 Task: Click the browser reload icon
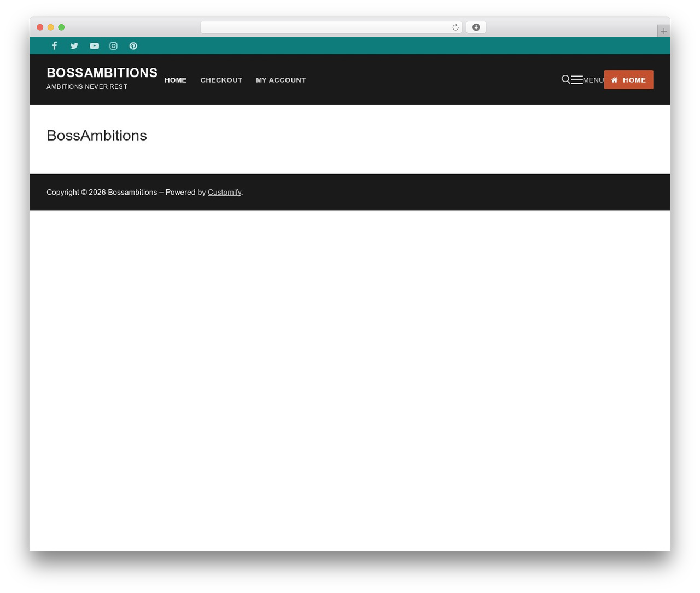[x=456, y=27]
